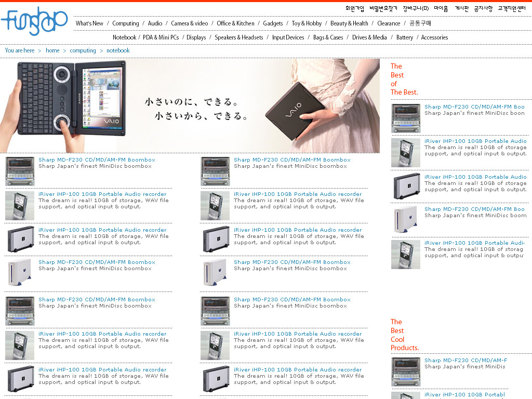
Task: Click the notebook breadcrumb link
Action: tap(118, 50)
